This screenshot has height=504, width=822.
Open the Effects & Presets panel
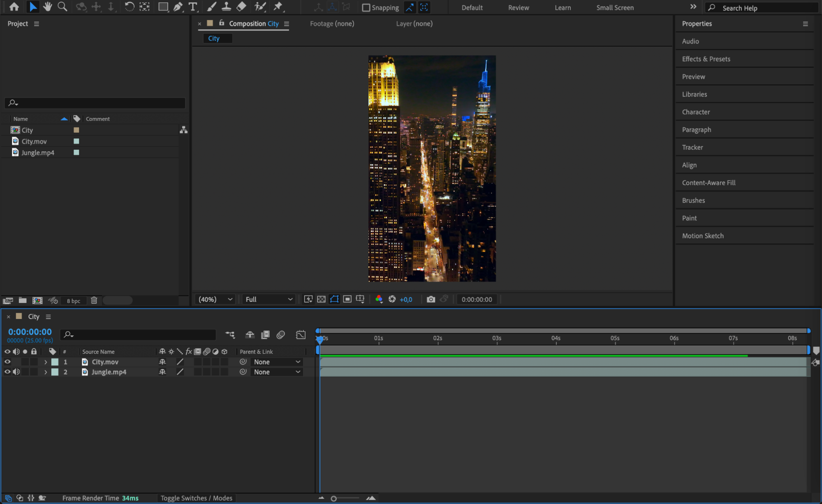[706, 59]
